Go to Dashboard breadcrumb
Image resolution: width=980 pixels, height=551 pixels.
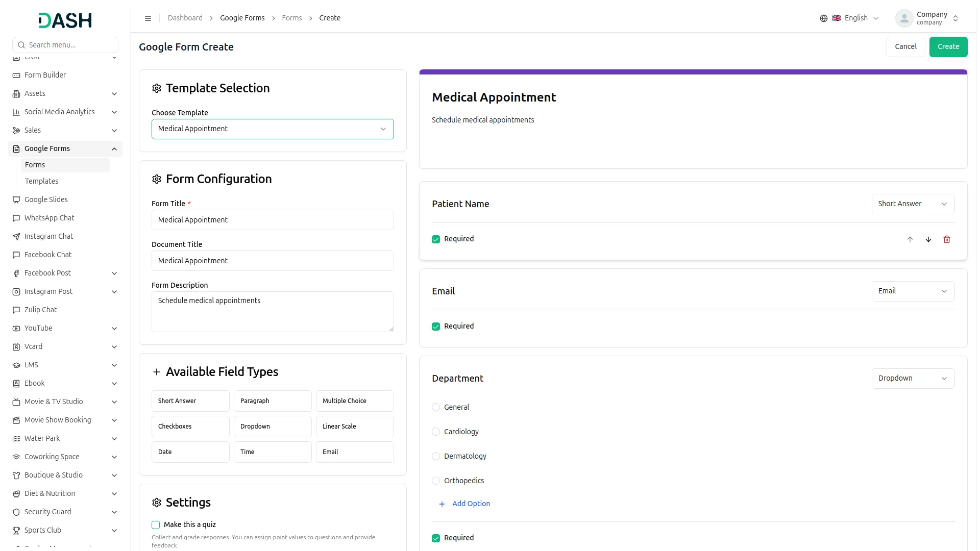pyautogui.click(x=185, y=18)
